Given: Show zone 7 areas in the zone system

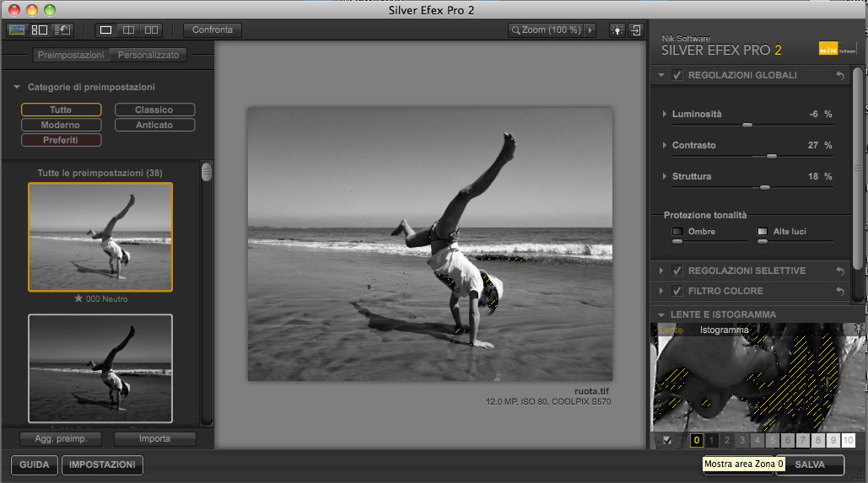Looking at the screenshot, I should pyautogui.click(x=803, y=440).
